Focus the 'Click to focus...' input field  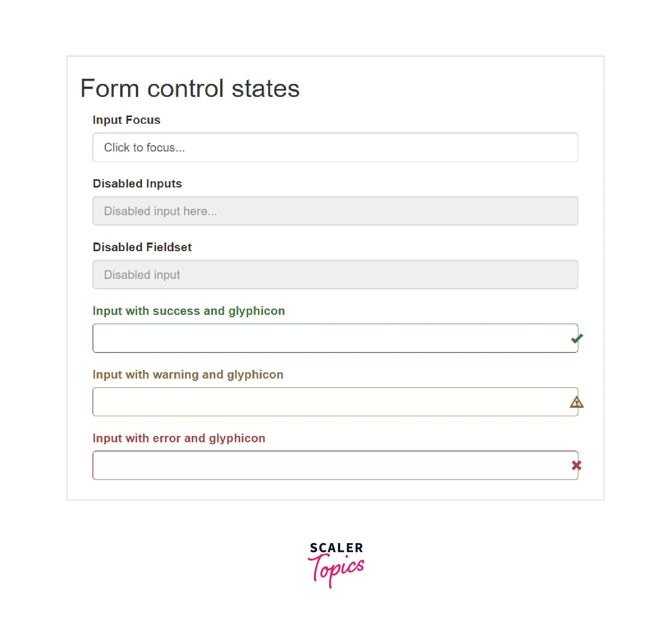pyautogui.click(x=335, y=148)
